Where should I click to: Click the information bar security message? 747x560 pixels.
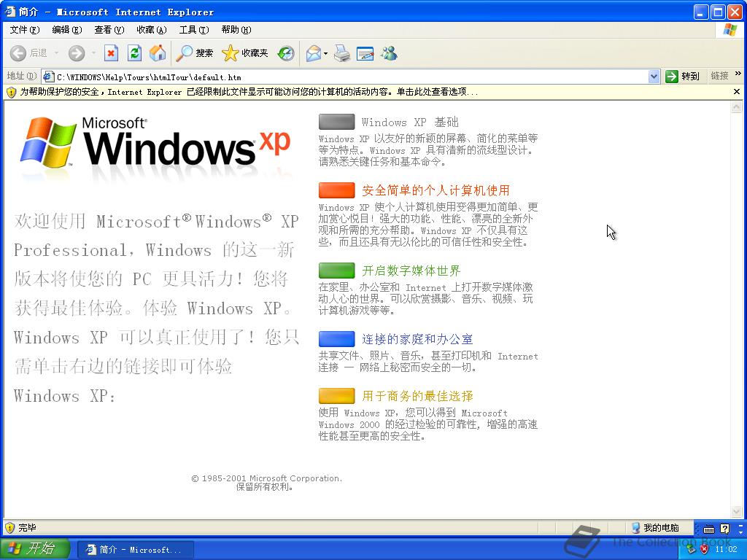249,92
